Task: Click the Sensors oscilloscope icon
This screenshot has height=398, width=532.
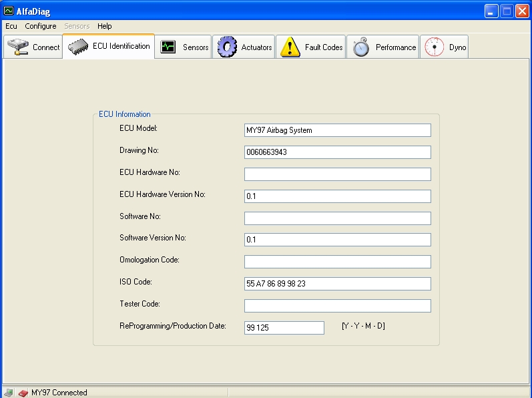Action: pos(168,47)
